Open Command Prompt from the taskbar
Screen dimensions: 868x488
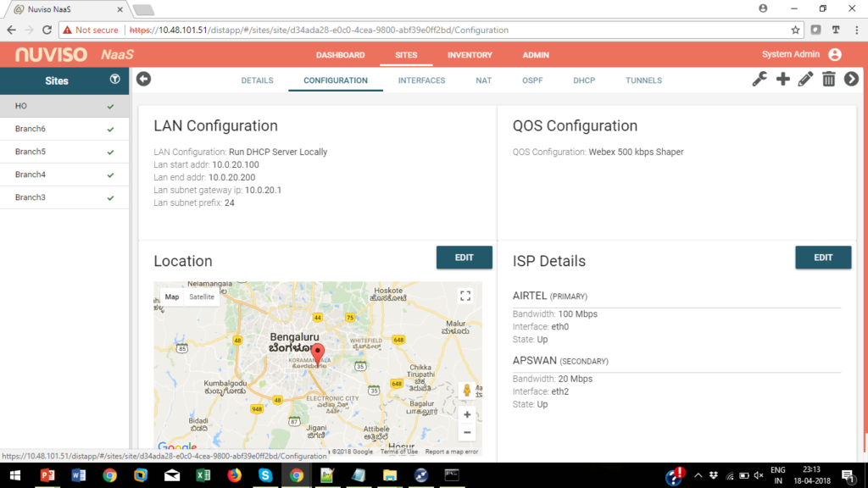(452, 475)
